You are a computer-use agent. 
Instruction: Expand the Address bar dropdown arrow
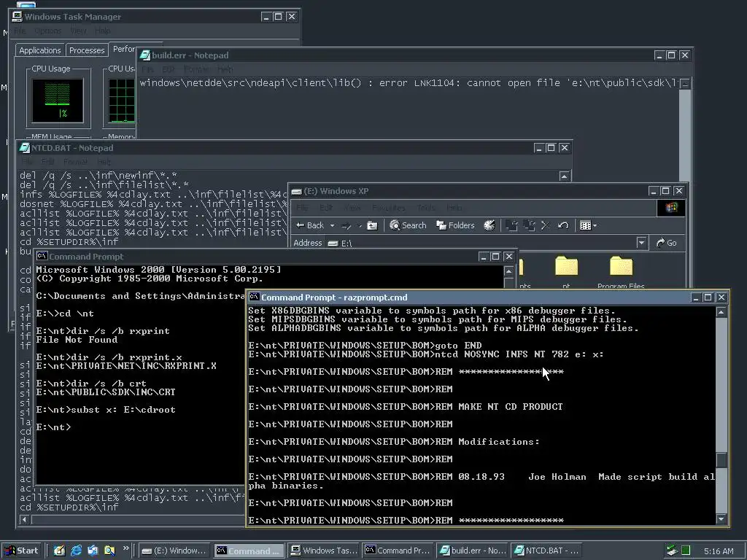[641, 243]
